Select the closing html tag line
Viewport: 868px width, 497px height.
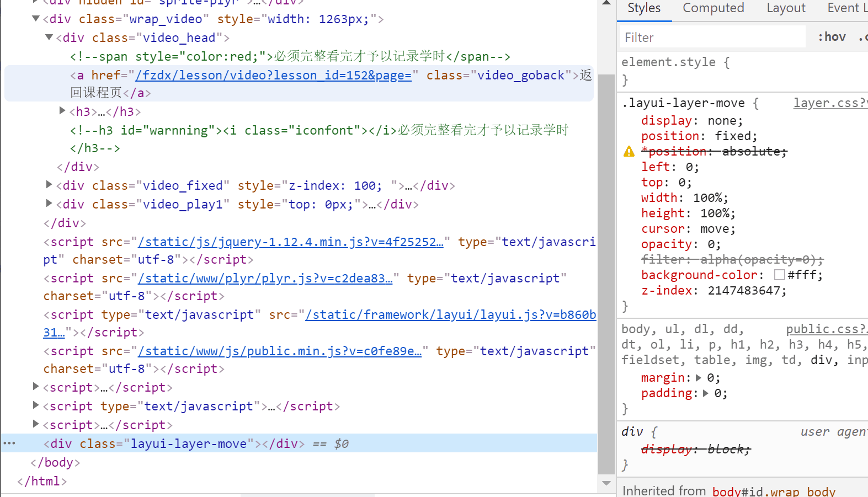click(x=42, y=481)
